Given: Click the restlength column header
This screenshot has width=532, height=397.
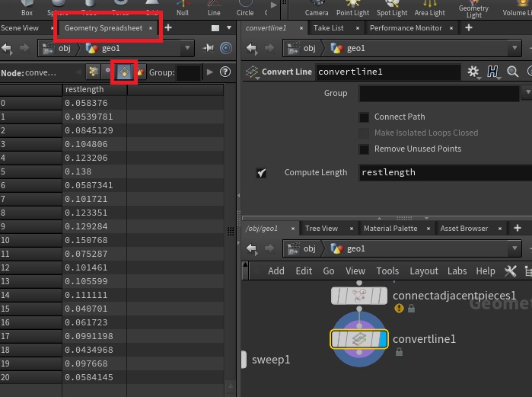Looking at the screenshot, I should point(94,90).
